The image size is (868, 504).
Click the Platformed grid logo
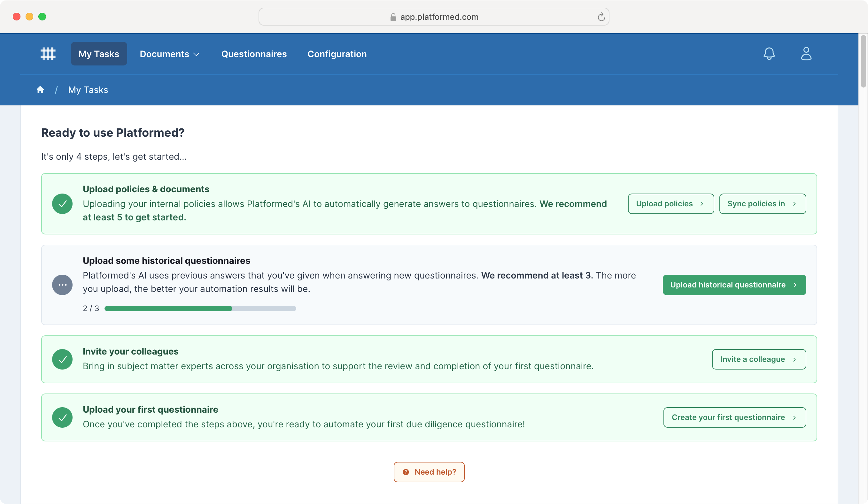pos(48,53)
